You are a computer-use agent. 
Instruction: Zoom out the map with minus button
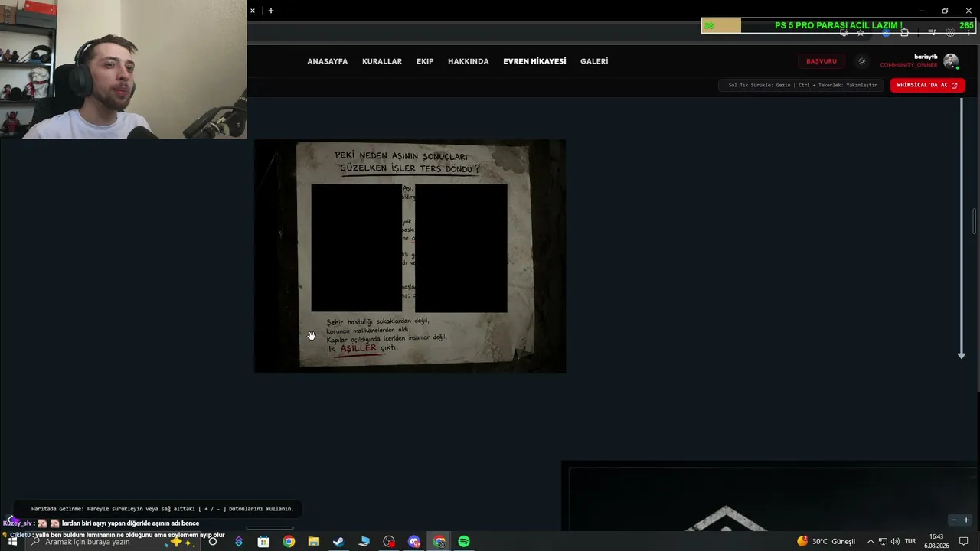(954, 520)
